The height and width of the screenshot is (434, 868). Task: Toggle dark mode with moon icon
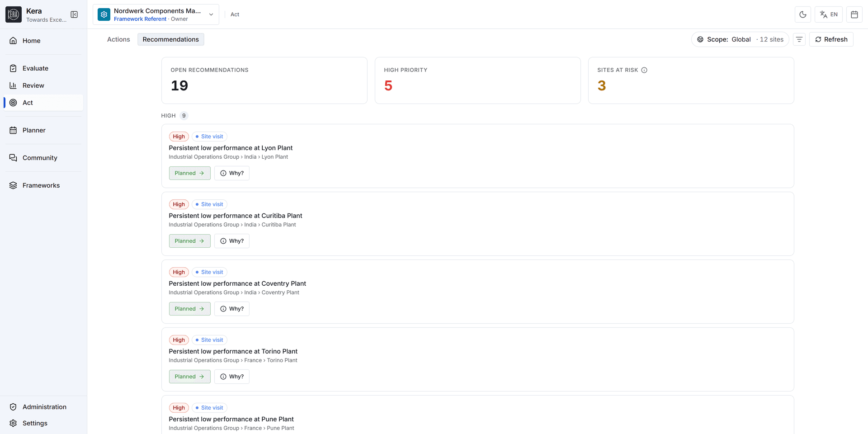click(x=803, y=14)
